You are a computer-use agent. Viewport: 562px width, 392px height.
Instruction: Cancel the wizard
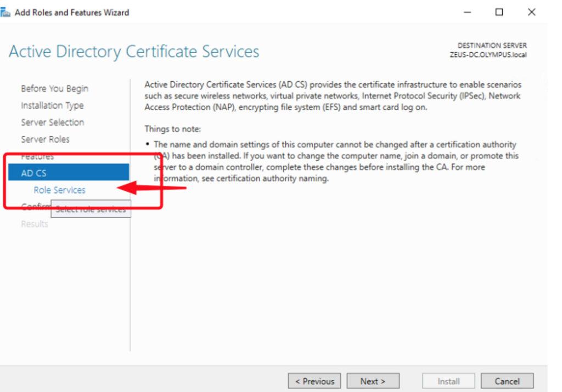click(507, 381)
